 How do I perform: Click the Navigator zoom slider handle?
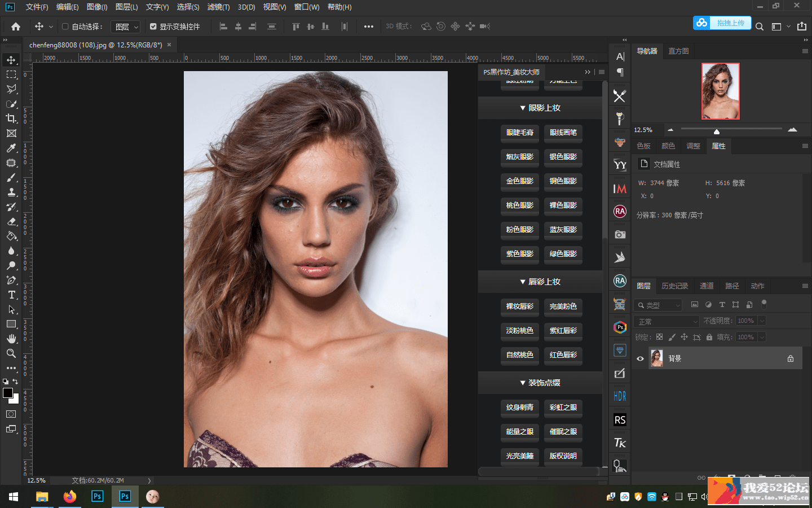point(717,131)
